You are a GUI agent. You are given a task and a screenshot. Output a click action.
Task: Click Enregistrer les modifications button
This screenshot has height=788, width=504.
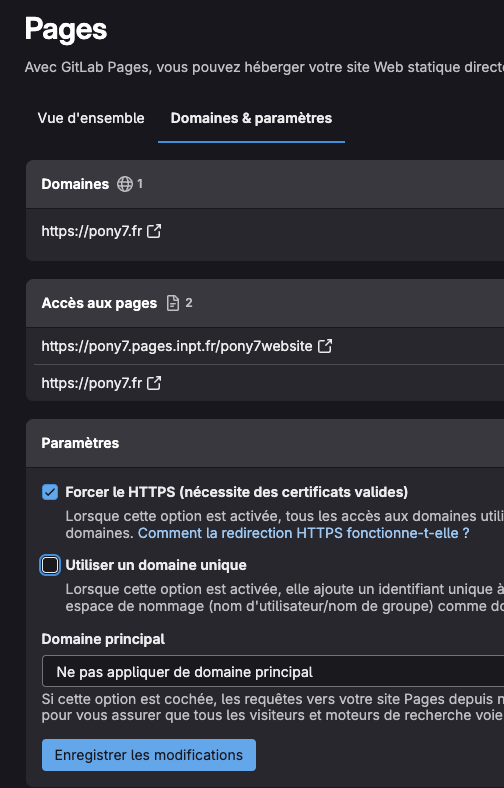(x=149, y=755)
